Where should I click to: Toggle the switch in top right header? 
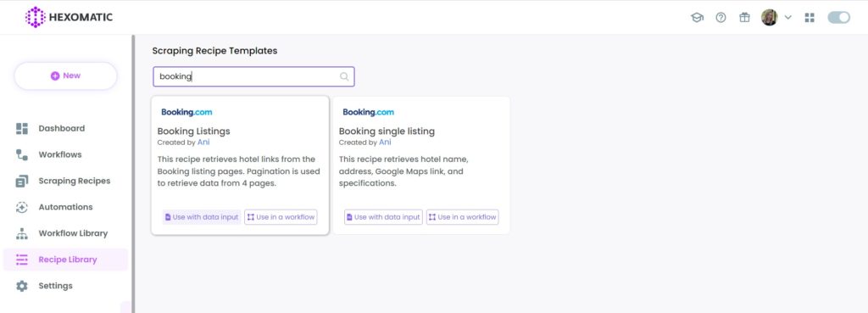pyautogui.click(x=838, y=18)
